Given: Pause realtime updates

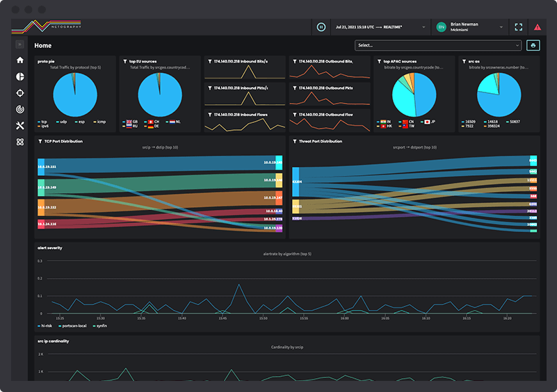Looking at the screenshot, I should (x=321, y=27).
